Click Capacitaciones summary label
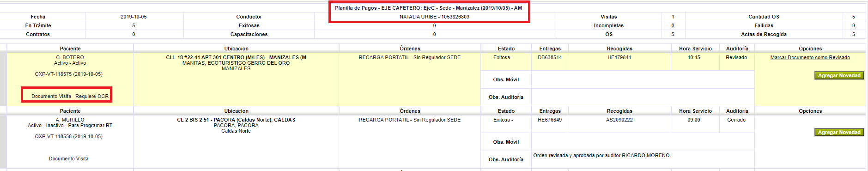The image size is (868, 171). (x=249, y=34)
